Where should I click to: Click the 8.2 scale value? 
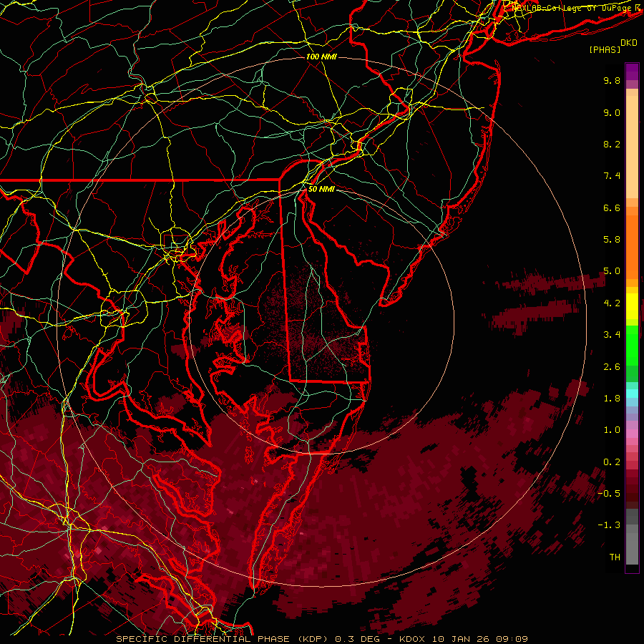pos(612,144)
